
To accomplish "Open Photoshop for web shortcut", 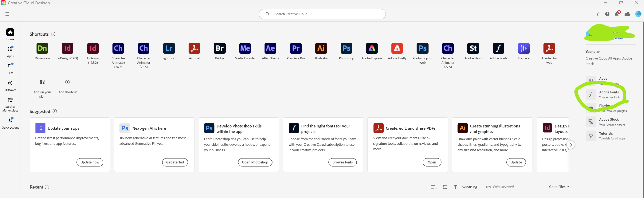I will tap(423, 48).
